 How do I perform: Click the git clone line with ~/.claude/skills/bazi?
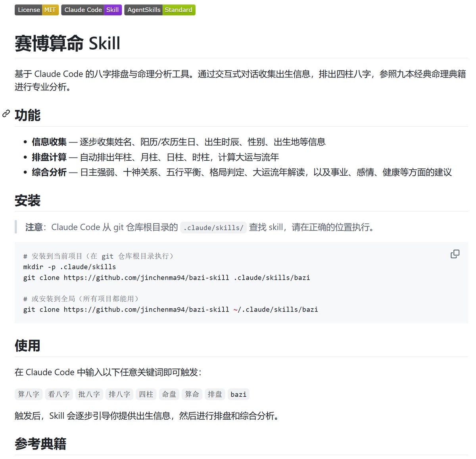click(171, 309)
